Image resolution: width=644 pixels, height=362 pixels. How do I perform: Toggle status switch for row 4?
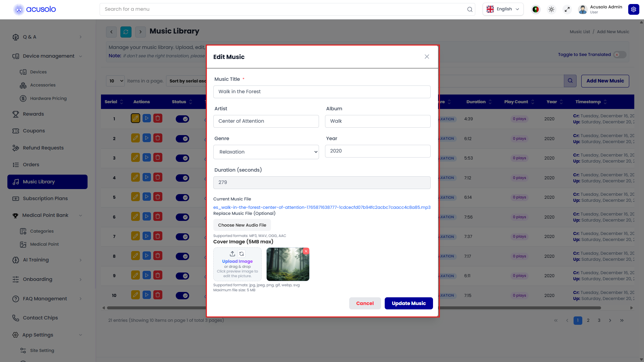pyautogui.click(x=182, y=178)
